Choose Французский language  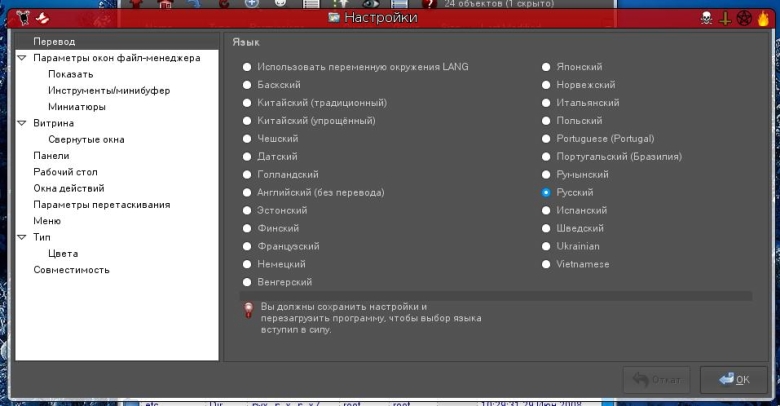[247, 246]
